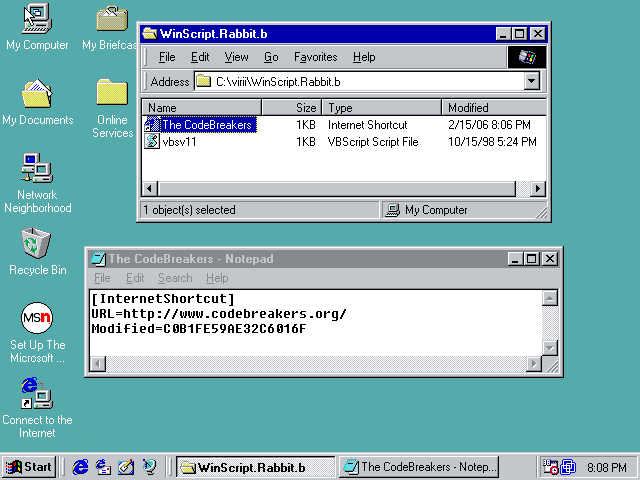Open the View menu in Explorer
640x480 pixels.
click(236, 57)
